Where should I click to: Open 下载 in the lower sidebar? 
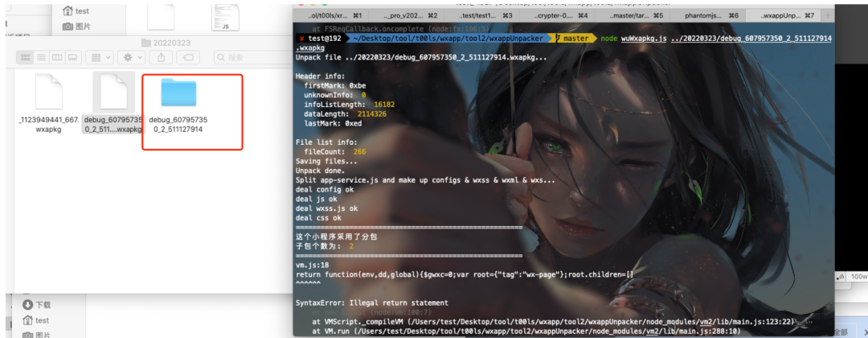click(x=36, y=305)
